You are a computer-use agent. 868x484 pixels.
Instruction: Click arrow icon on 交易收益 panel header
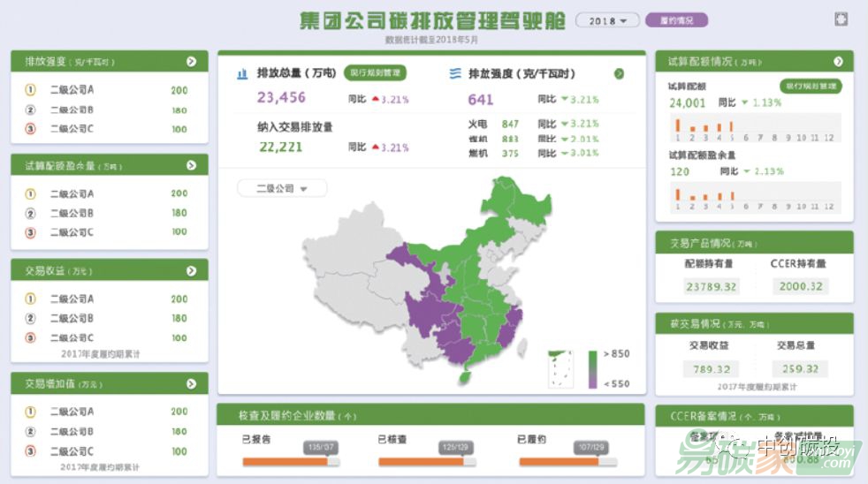pos(191,270)
